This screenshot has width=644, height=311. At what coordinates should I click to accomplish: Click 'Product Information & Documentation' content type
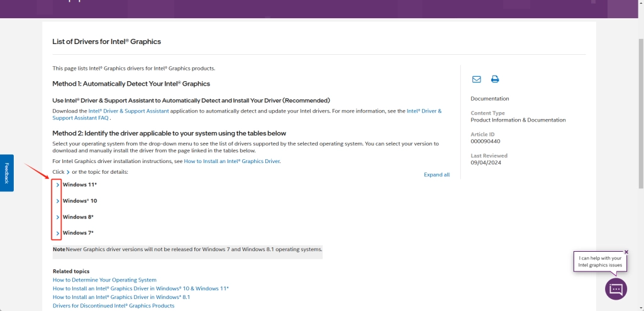click(x=518, y=120)
